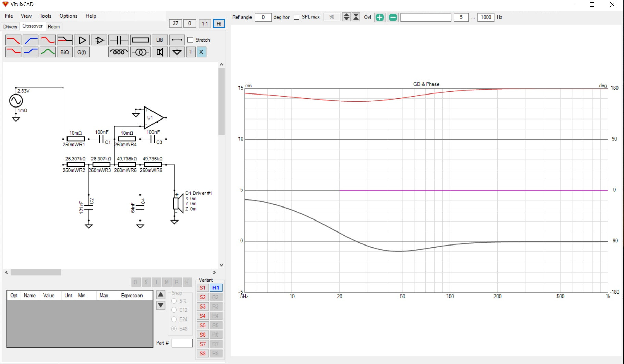
Task: Select the buffer amplifier triangle tool
Action: [x=82, y=40]
